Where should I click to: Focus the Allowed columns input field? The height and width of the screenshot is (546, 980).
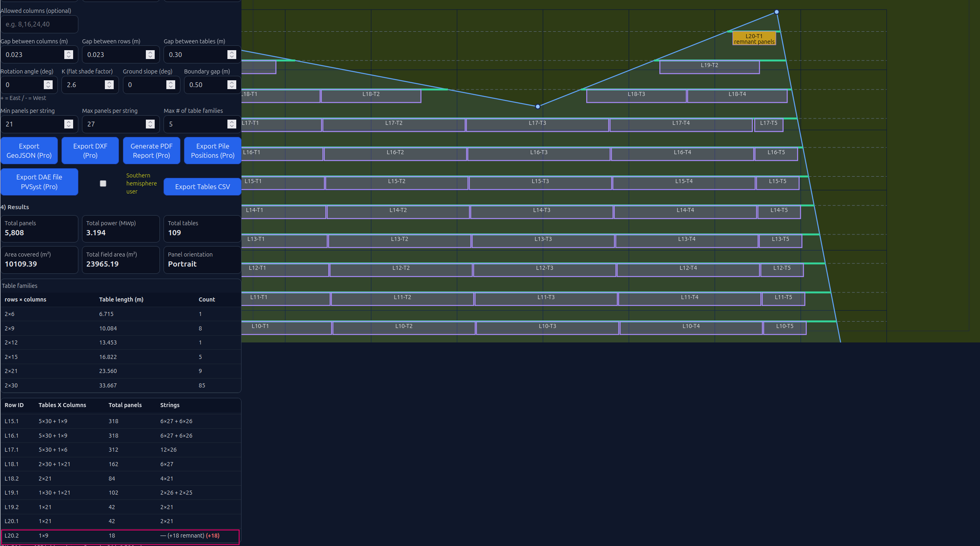click(39, 24)
